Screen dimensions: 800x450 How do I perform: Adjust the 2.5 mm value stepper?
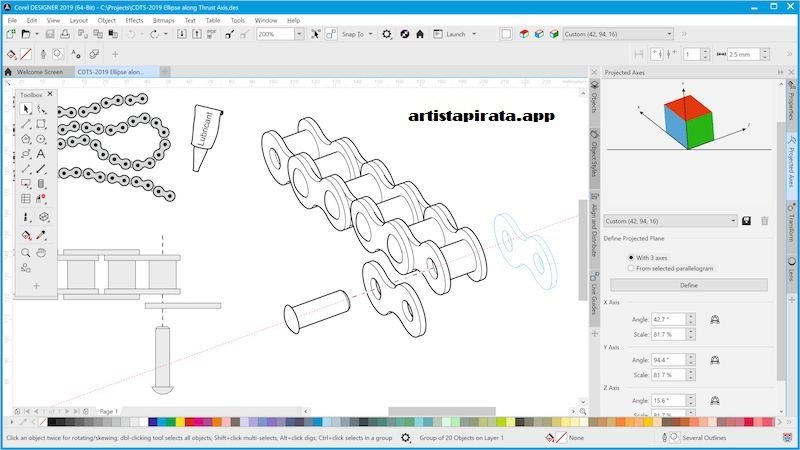(x=764, y=54)
